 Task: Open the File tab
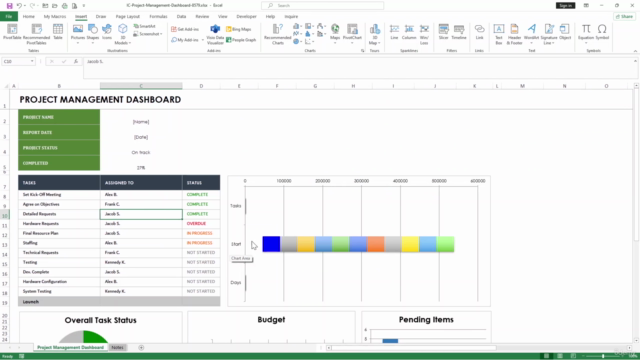coord(9,17)
